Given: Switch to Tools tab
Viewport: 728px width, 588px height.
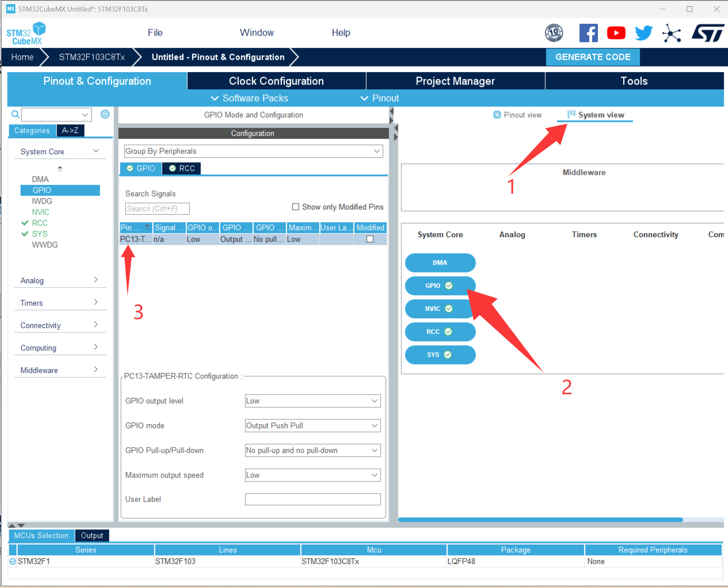Looking at the screenshot, I should click(634, 81).
